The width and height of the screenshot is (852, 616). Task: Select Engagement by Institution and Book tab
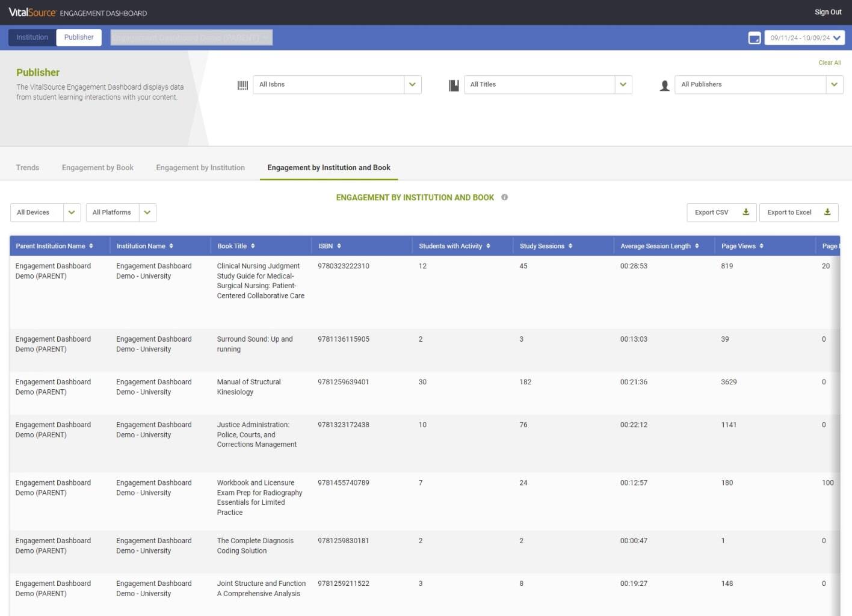tap(329, 168)
